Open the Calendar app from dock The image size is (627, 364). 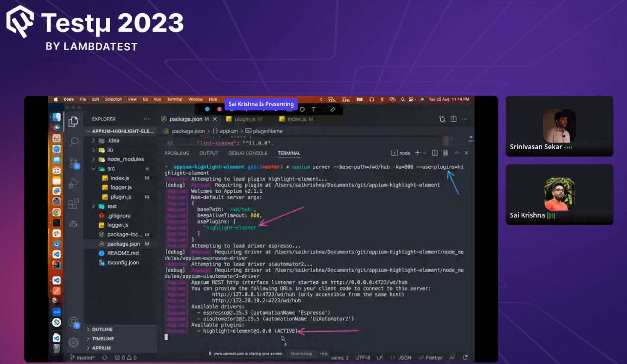point(56,170)
